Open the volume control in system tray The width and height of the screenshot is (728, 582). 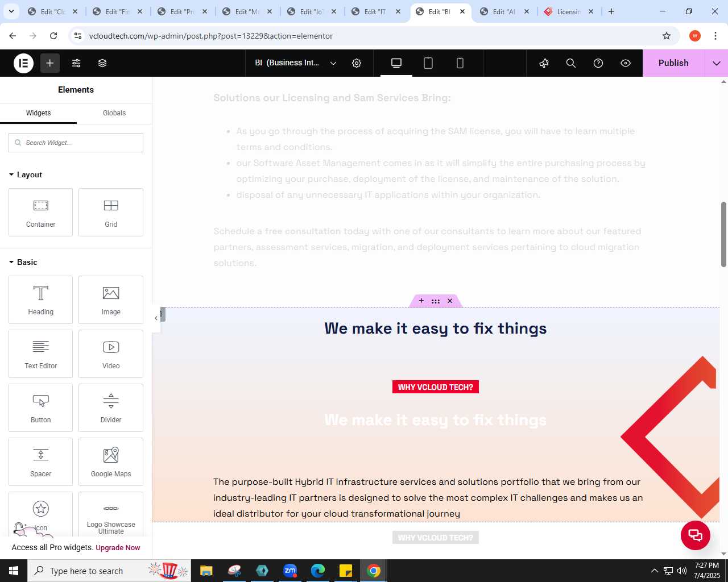tap(682, 571)
